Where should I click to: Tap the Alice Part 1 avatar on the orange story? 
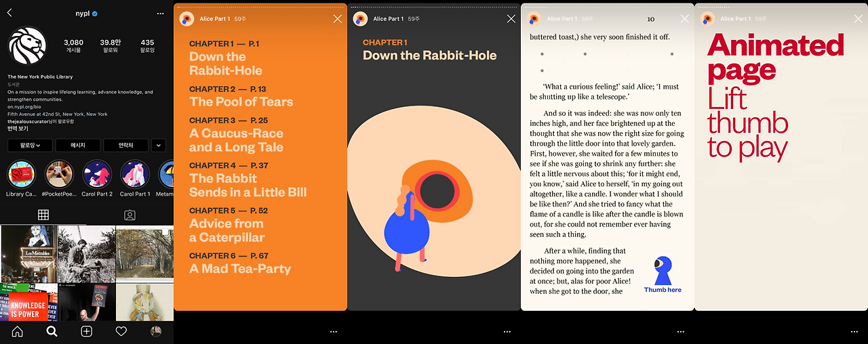[x=186, y=19]
